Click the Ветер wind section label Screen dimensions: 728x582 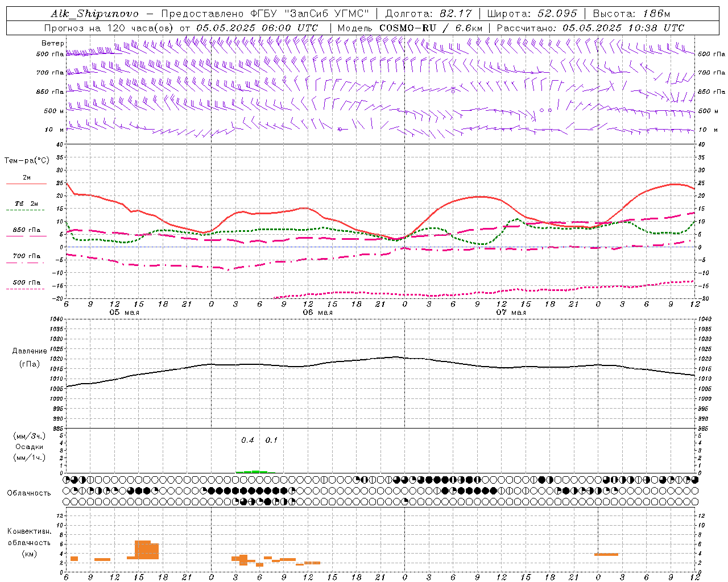click(x=53, y=43)
